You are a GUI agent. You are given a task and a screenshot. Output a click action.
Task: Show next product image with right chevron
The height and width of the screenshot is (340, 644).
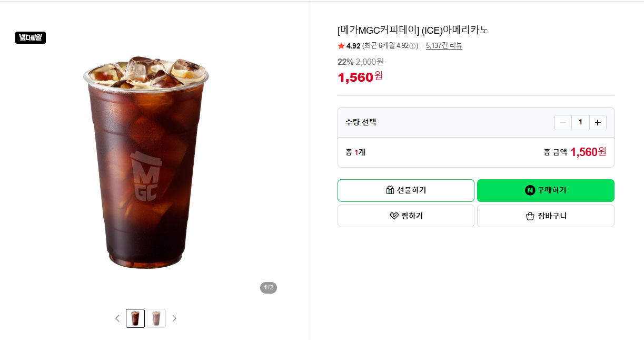[x=174, y=318]
